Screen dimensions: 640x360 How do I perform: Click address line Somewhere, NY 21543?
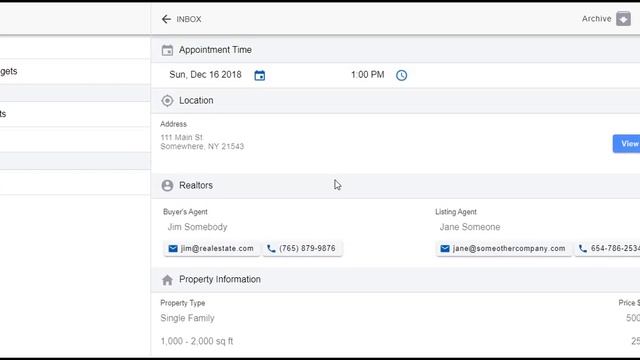(202, 147)
